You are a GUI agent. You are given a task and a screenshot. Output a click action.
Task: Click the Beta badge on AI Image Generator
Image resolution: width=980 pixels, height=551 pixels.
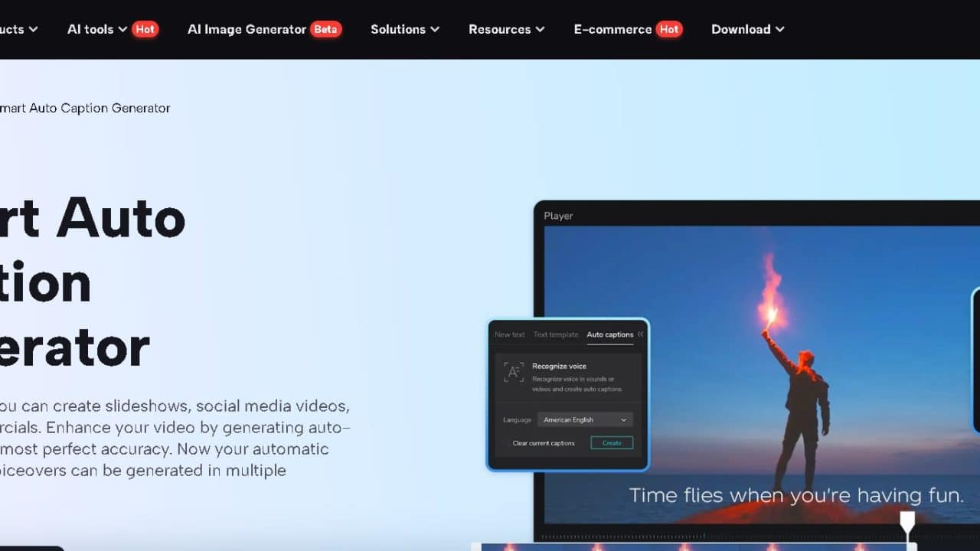(325, 29)
